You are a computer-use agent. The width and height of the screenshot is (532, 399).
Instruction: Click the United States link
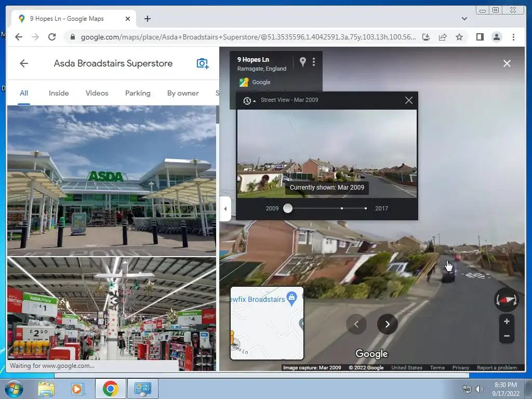click(x=407, y=367)
